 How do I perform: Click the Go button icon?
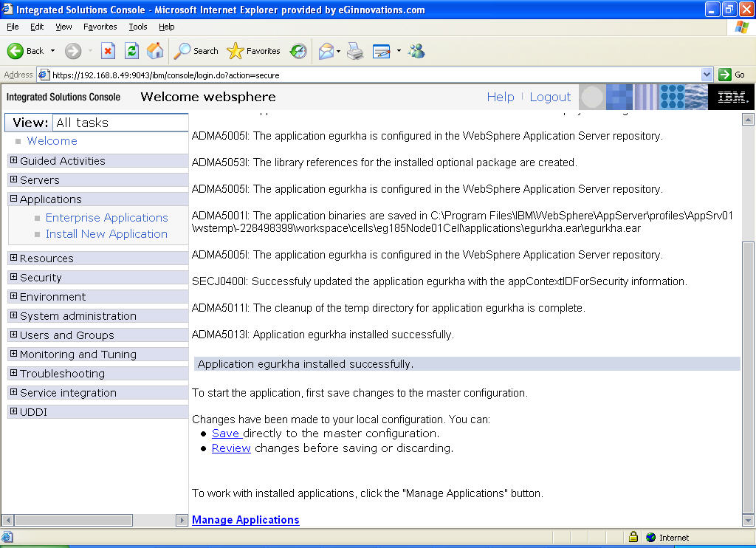tap(725, 75)
